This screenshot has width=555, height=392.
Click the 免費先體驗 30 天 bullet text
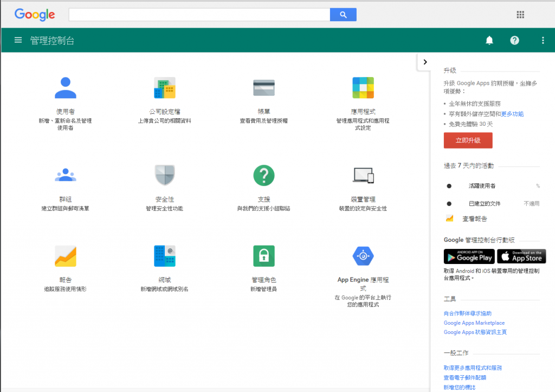point(470,124)
